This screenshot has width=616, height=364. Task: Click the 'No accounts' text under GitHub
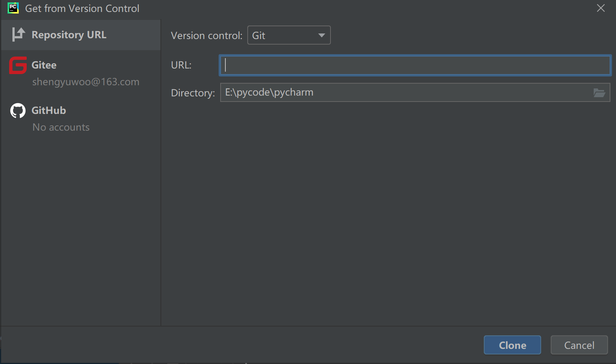point(61,127)
